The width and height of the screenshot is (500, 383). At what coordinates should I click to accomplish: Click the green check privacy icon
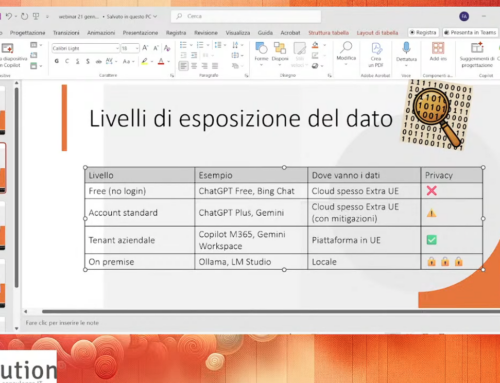point(432,240)
